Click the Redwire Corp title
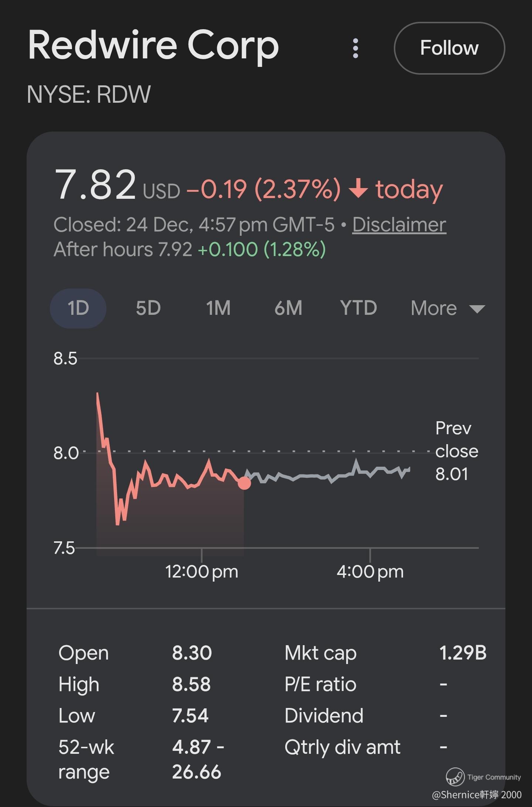The width and height of the screenshot is (532, 807). click(x=153, y=45)
